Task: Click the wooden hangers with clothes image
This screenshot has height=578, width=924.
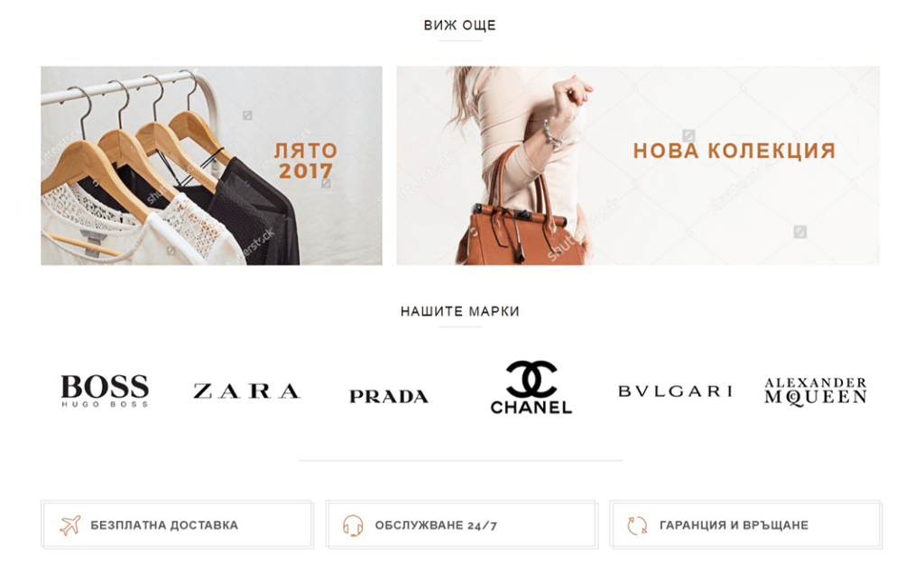Action: tap(170, 170)
